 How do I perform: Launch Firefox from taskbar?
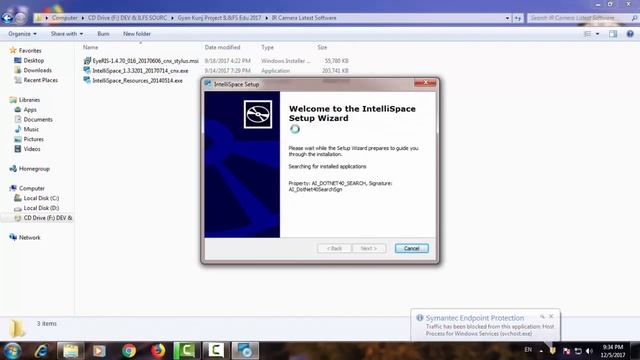tap(158, 351)
